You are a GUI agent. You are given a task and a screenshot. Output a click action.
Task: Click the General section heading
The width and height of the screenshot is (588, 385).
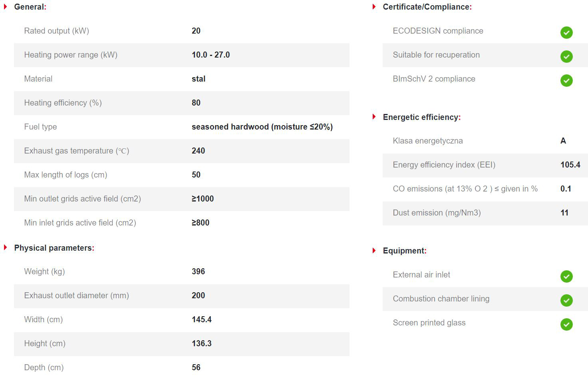click(x=30, y=7)
